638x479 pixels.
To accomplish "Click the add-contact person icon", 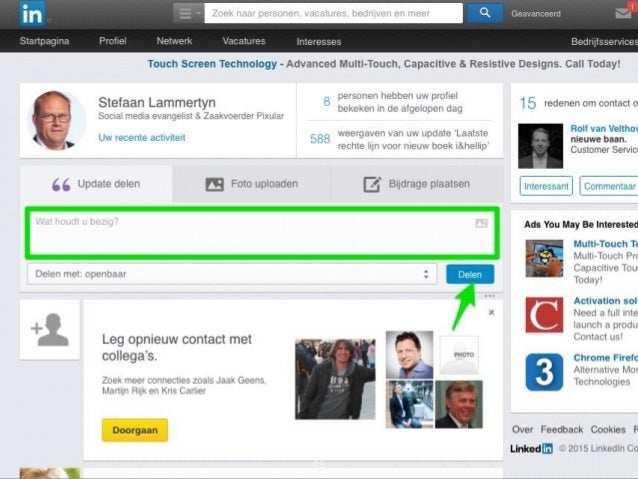I will coord(50,330).
